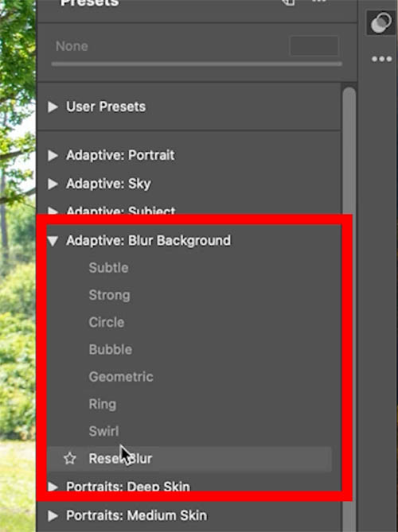Click the preset amount value field

click(314, 46)
